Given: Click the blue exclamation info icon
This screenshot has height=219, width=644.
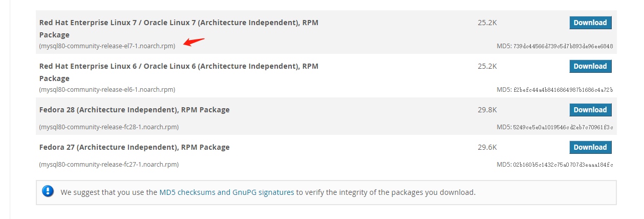Looking at the screenshot, I should [x=48, y=192].
